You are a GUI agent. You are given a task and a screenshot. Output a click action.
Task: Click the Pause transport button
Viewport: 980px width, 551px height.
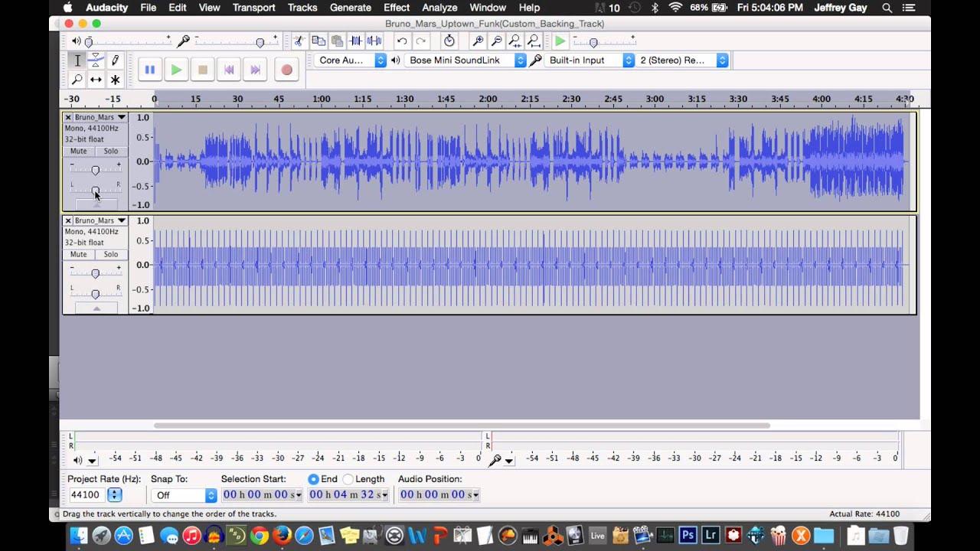pyautogui.click(x=150, y=70)
